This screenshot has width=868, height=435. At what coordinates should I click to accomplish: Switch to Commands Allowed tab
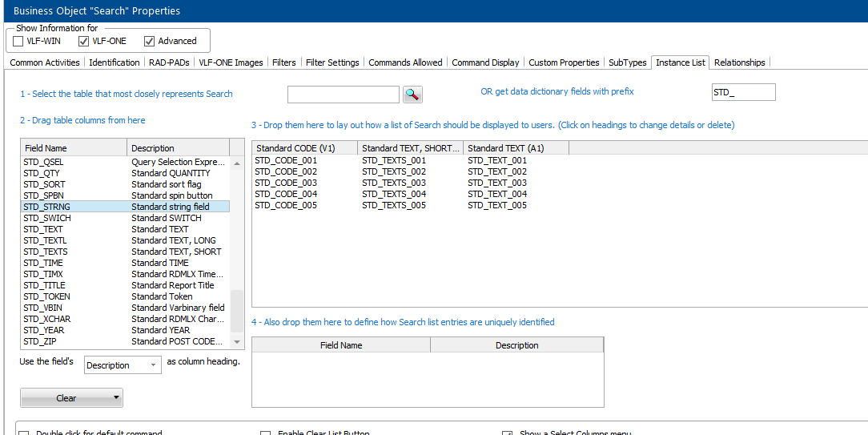point(405,62)
